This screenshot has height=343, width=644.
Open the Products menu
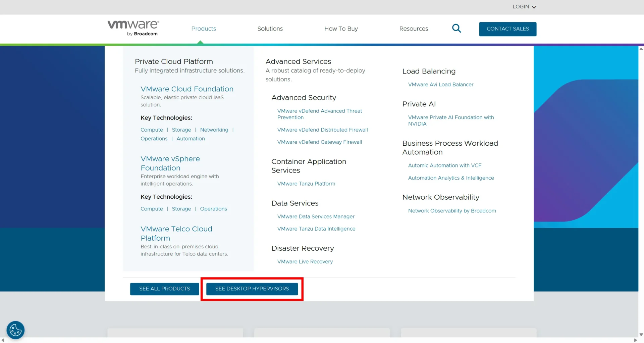coord(204,29)
